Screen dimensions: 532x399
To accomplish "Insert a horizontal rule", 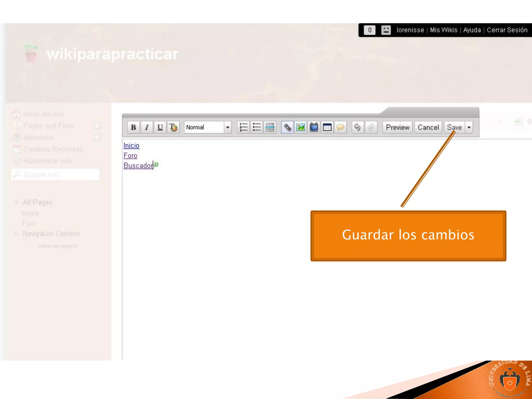I will point(270,127).
